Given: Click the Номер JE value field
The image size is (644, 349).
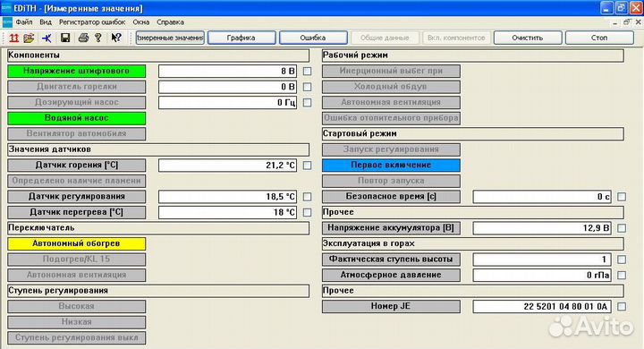Looking at the screenshot, I should coord(542,307).
